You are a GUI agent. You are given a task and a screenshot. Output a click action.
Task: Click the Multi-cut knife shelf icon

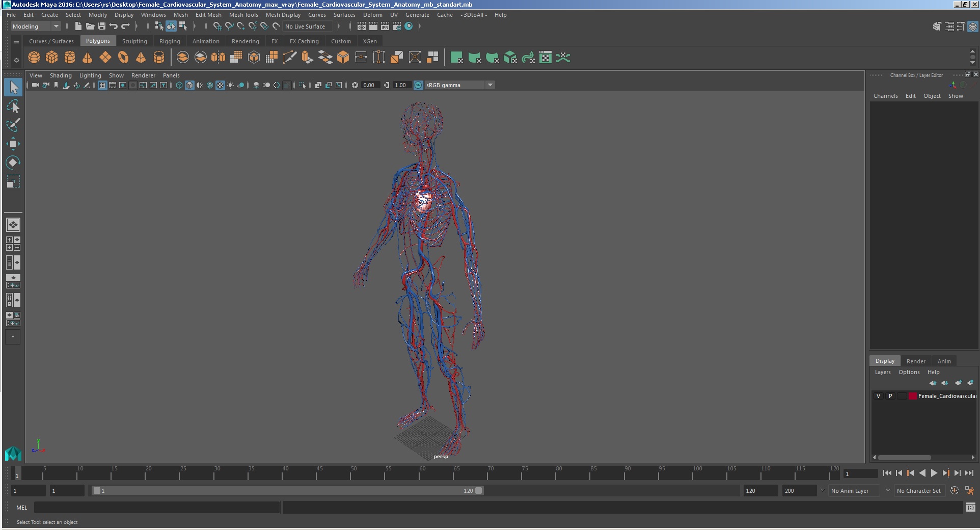pos(289,58)
